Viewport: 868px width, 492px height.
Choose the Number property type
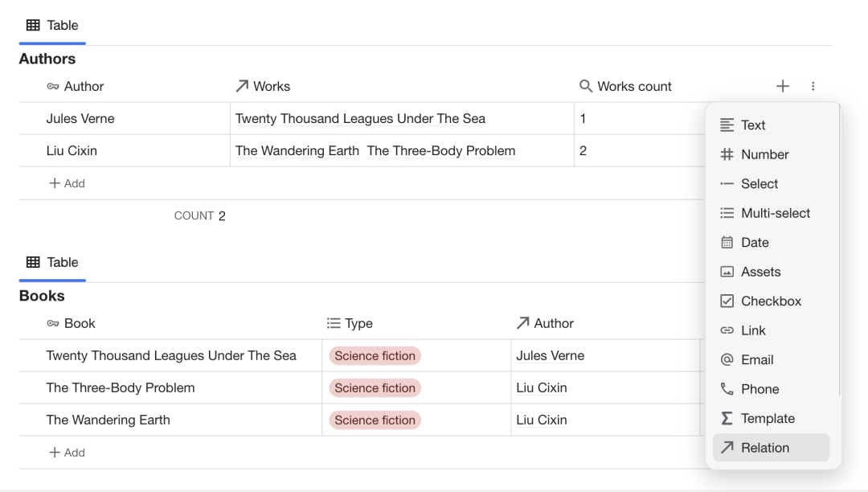pyautogui.click(x=764, y=154)
